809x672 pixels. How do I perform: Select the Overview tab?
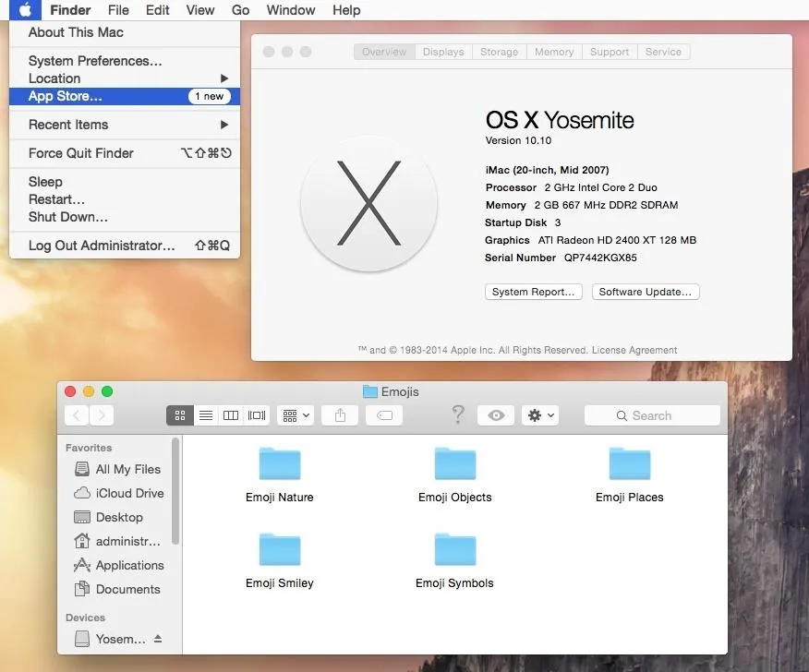(384, 52)
